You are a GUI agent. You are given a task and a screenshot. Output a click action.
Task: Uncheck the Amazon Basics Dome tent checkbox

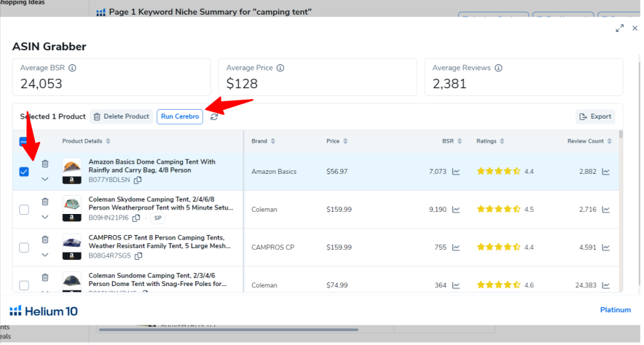24,172
